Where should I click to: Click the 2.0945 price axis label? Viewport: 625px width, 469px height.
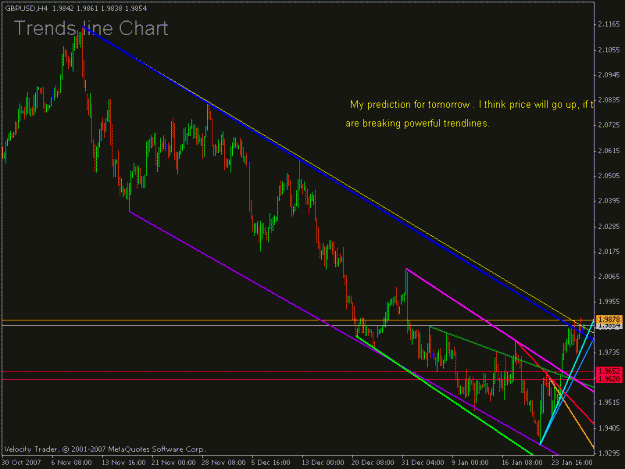[x=609, y=75]
